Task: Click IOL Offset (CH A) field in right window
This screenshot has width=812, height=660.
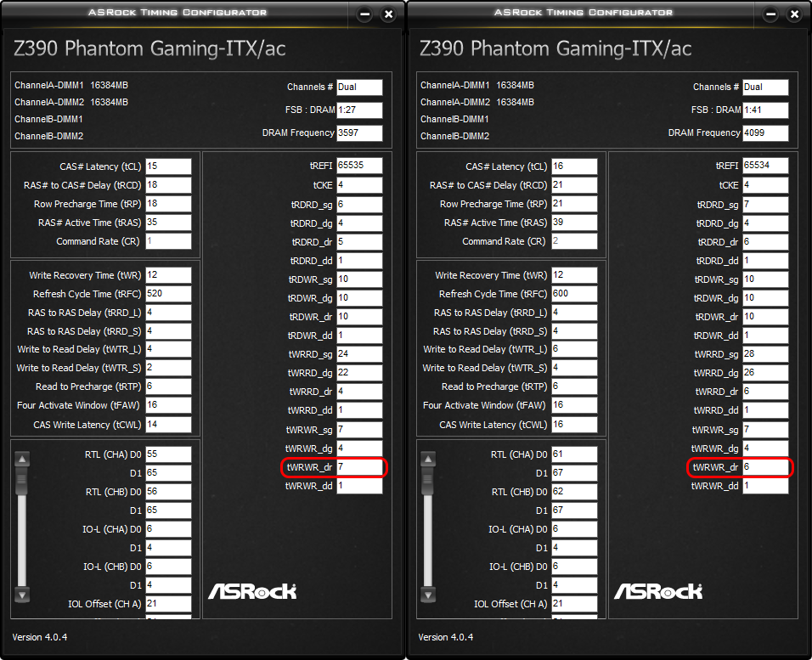Action: click(574, 604)
